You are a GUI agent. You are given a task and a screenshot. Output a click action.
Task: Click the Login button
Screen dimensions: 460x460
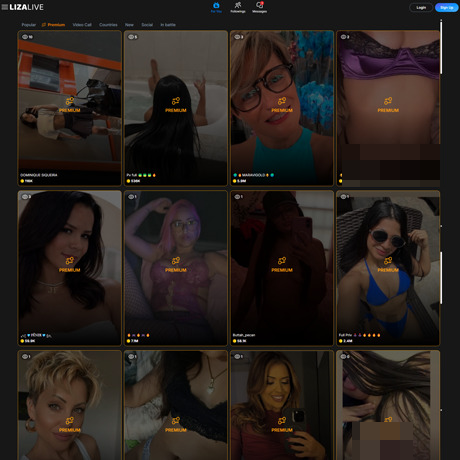pos(421,7)
